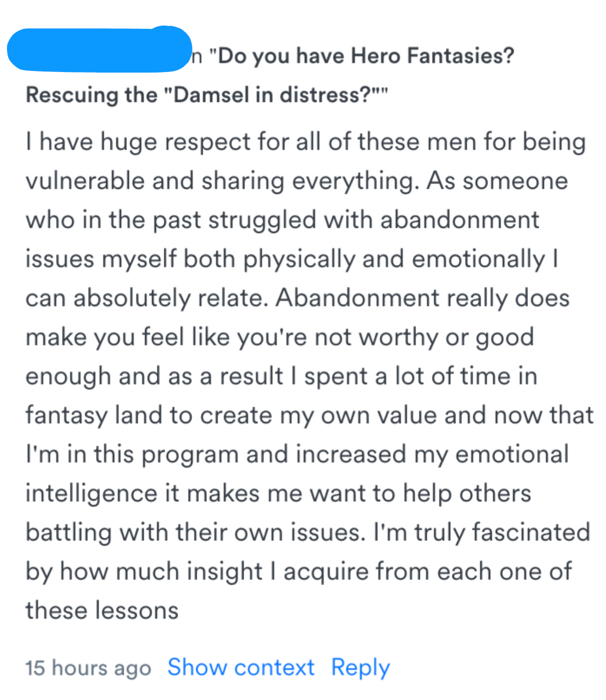
Task: Click the word "vulnerable" in the comment
Action: (84, 181)
